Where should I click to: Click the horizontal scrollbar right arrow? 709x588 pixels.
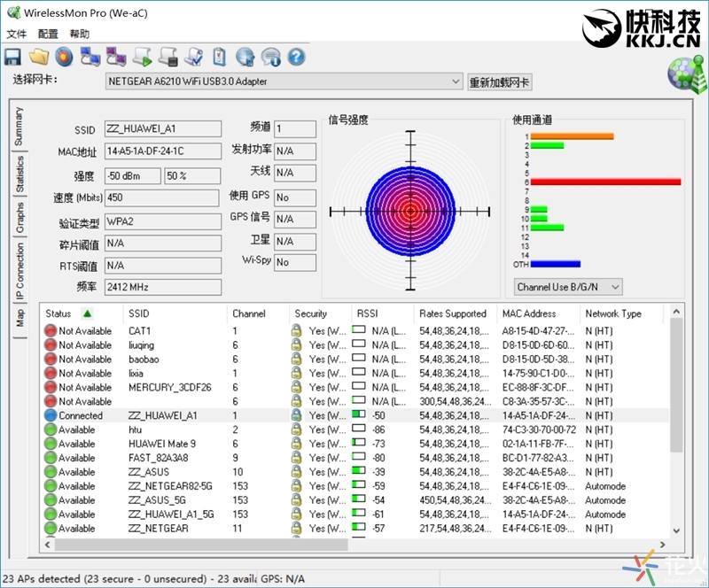click(x=663, y=545)
